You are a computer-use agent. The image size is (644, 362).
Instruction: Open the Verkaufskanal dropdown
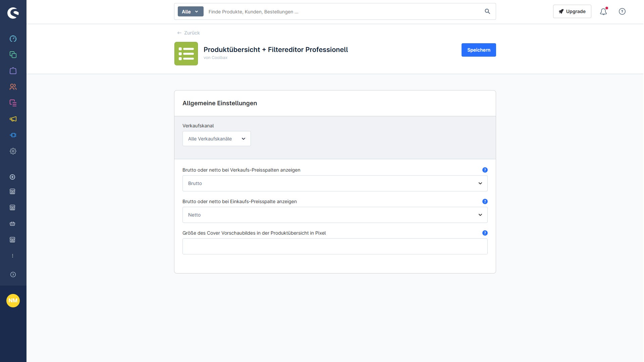click(217, 139)
